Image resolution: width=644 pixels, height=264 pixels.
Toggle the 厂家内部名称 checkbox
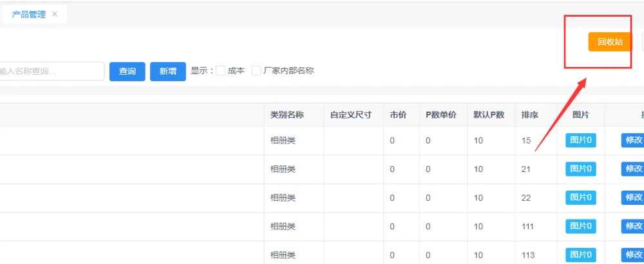257,71
